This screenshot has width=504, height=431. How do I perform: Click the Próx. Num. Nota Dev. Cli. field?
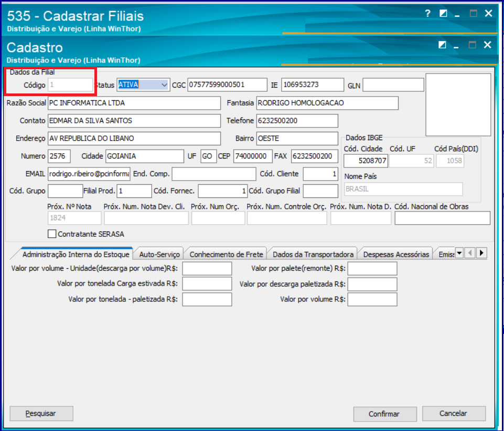(x=146, y=218)
